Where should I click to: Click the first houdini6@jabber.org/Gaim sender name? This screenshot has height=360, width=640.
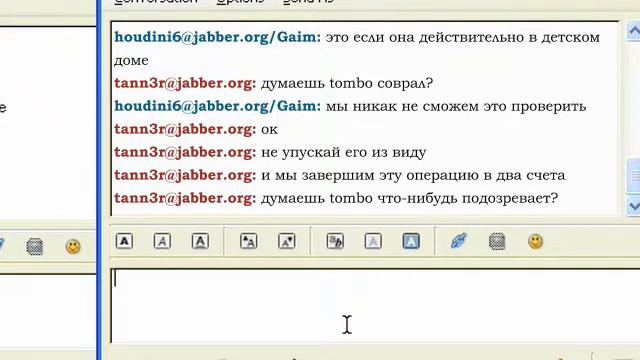[x=218, y=37]
